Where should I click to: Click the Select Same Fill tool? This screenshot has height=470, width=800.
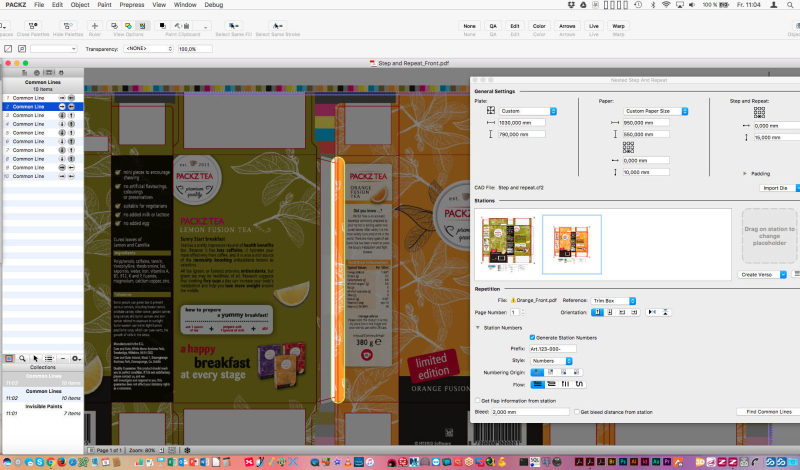(234, 26)
